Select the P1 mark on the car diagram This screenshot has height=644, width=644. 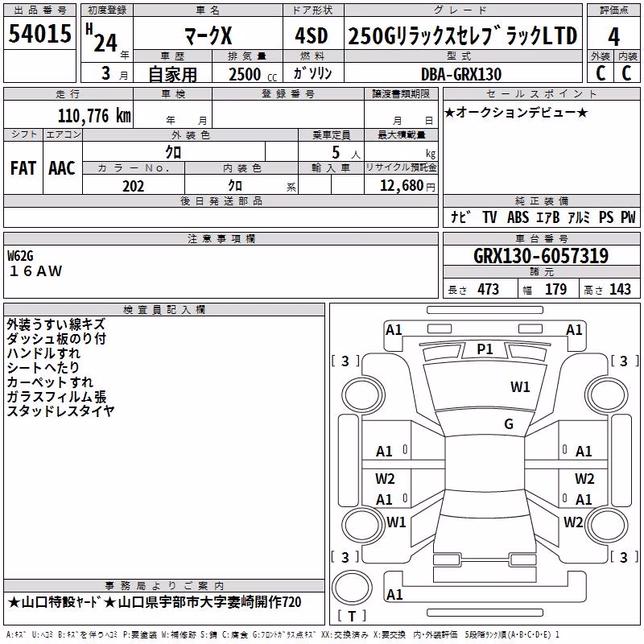point(485,349)
